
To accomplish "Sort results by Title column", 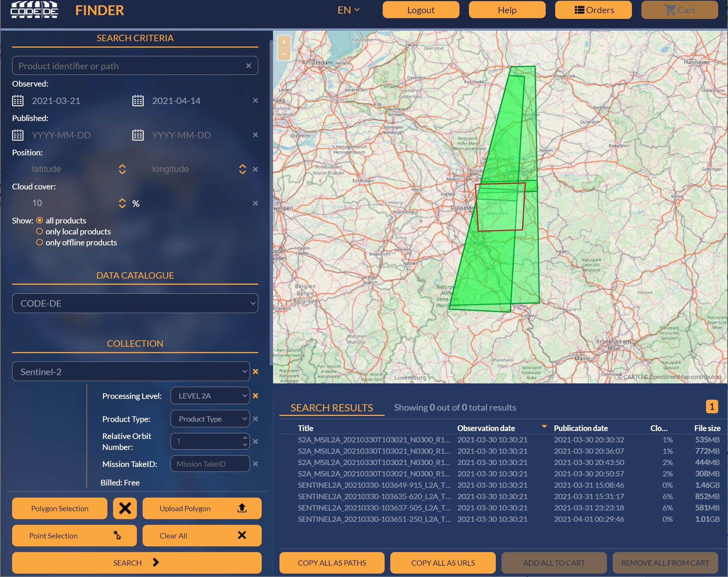I will tap(306, 428).
